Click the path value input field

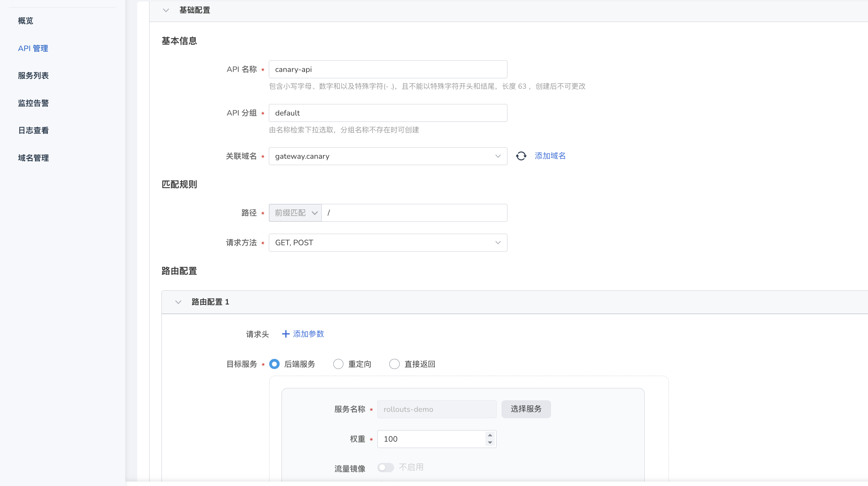coord(414,213)
